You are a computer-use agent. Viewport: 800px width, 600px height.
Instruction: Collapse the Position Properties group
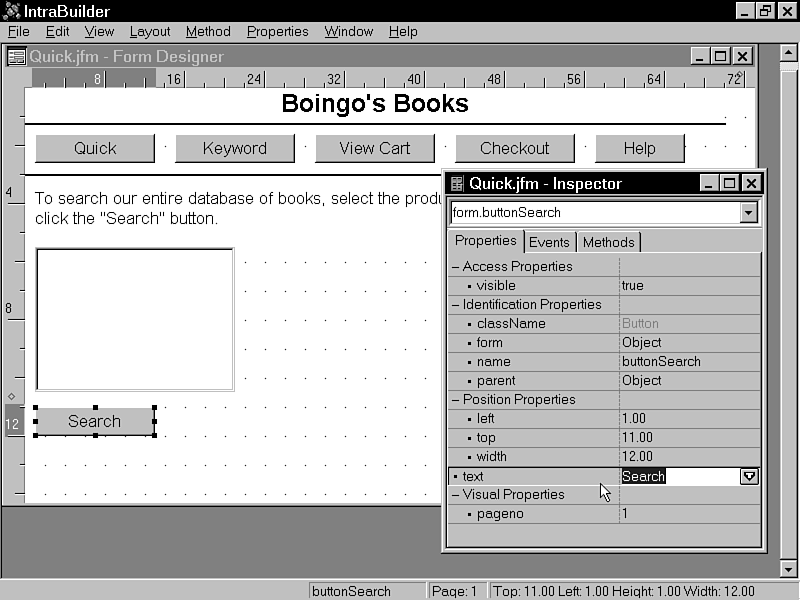click(x=456, y=400)
